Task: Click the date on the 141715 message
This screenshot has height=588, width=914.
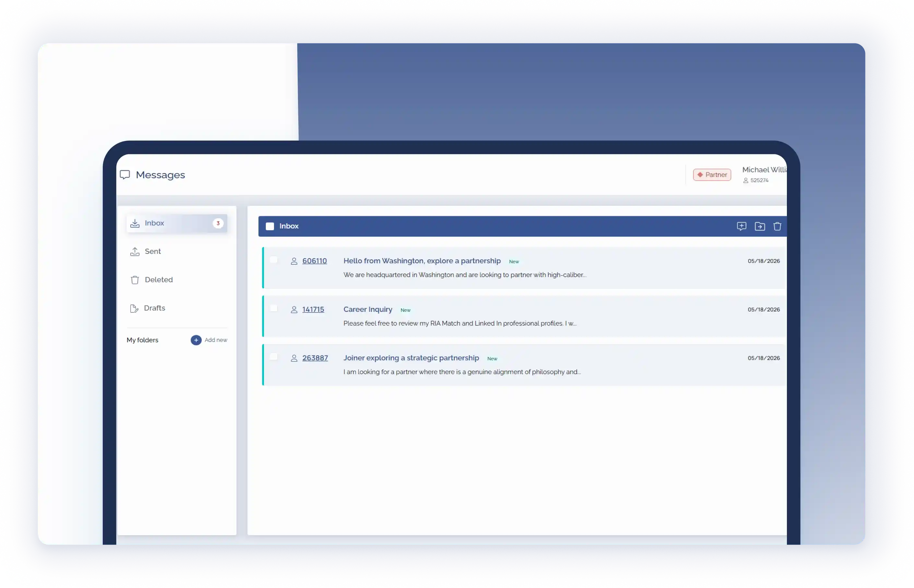Action: coord(764,310)
